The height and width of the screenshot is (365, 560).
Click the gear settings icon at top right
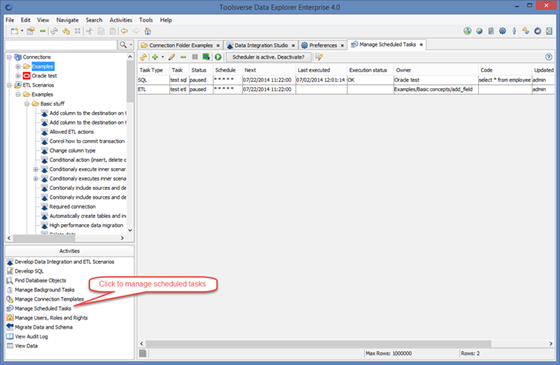pos(502,31)
